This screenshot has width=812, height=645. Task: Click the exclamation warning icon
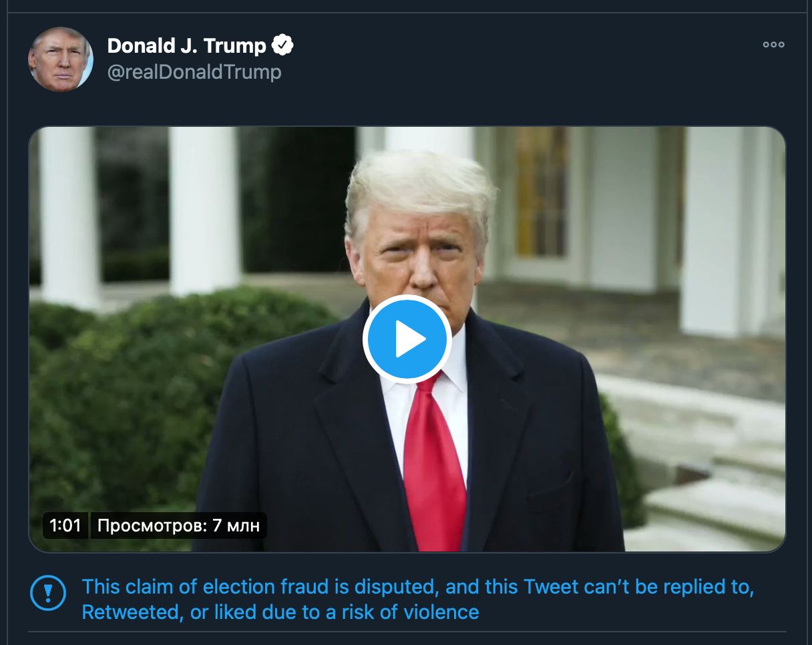[x=48, y=592]
